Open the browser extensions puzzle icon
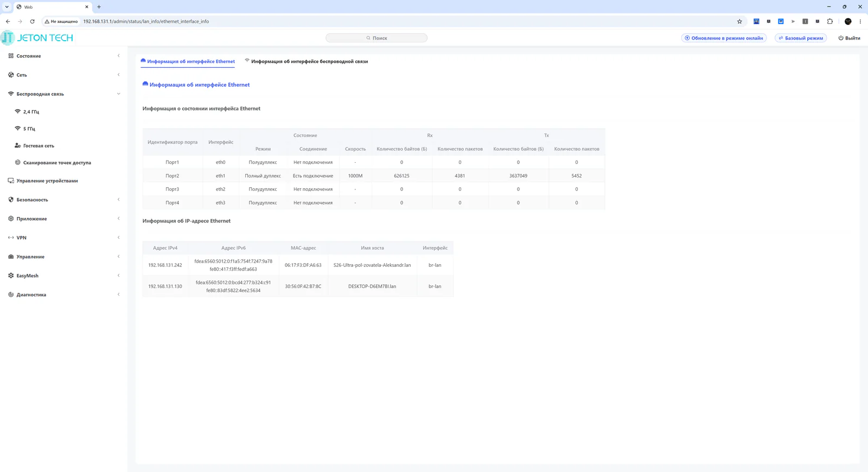Image resolution: width=868 pixels, height=472 pixels. 830,22
